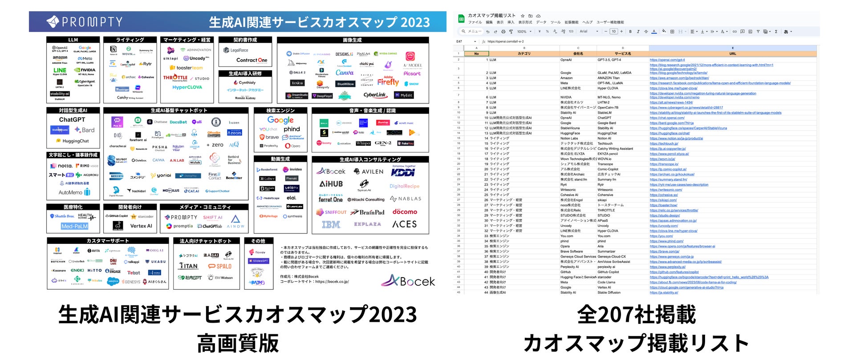Open the ファイル menu
Screen dimensions: 868x361
pos(475,22)
